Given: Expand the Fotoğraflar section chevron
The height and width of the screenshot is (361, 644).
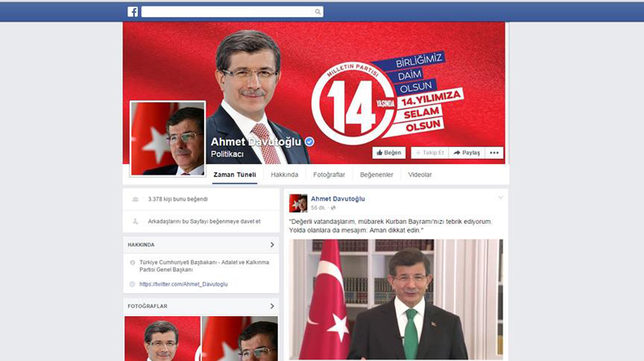Looking at the screenshot, I should tap(272, 306).
